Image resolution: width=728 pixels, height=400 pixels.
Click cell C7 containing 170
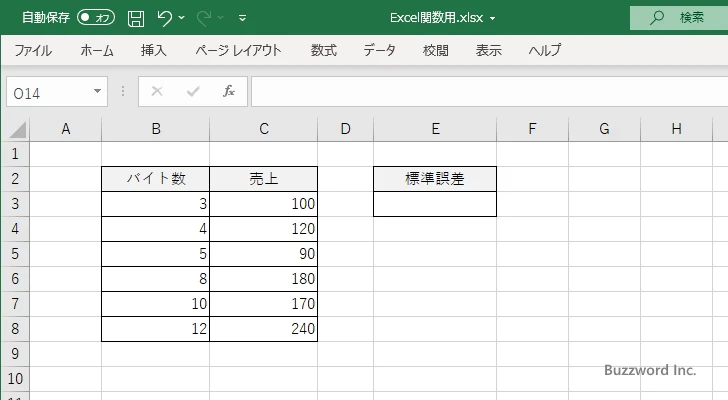(264, 304)
